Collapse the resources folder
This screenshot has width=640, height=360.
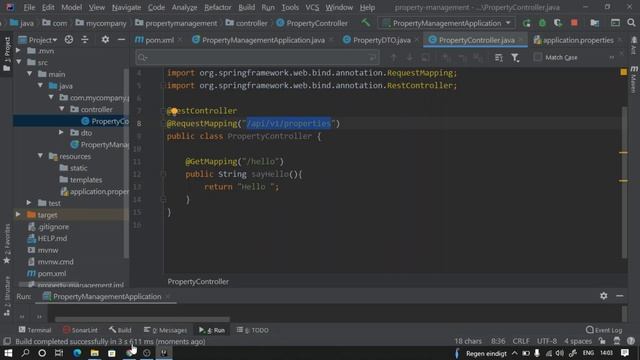click(x=40, y=156)
